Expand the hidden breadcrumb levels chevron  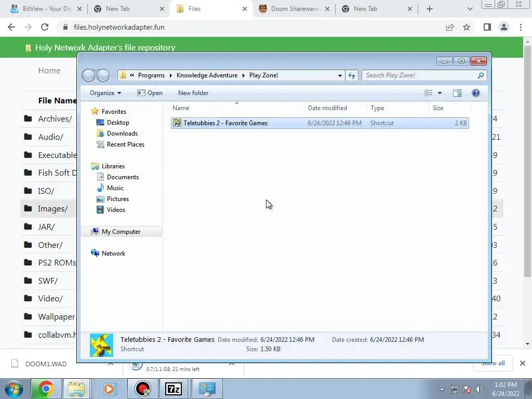tap(132, 75)
